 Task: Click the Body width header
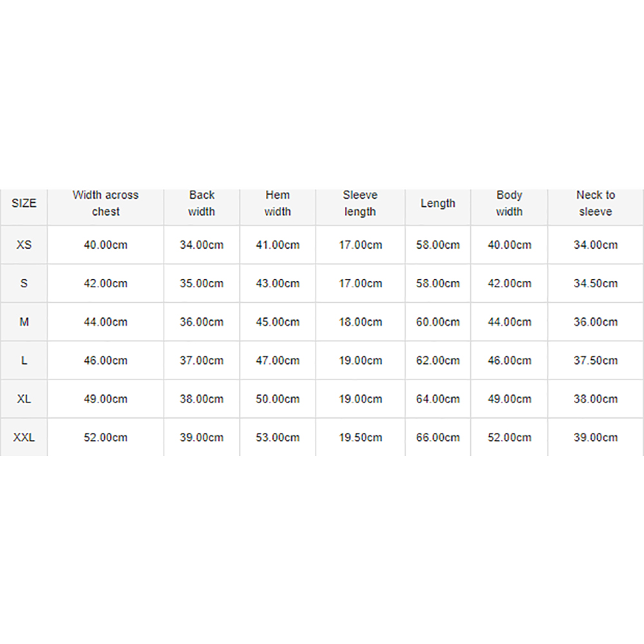point(509,204)
